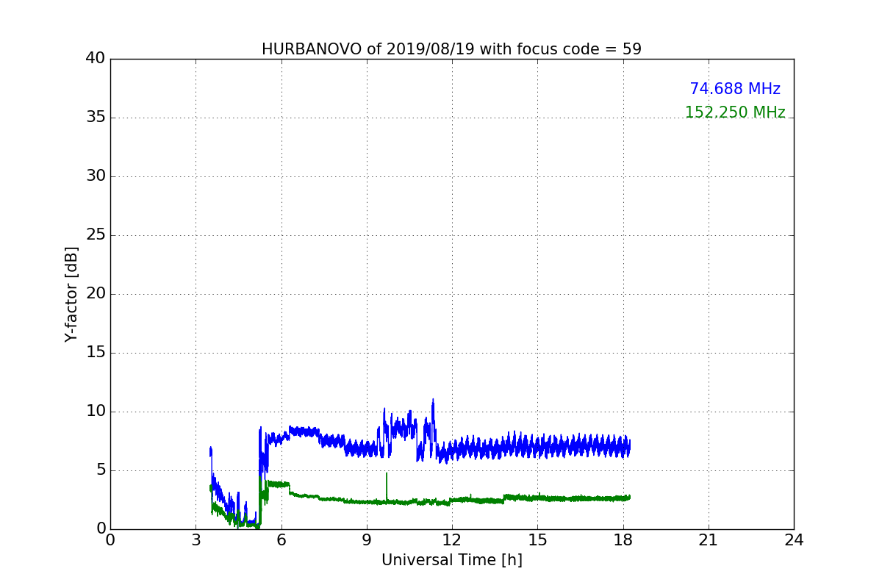Click the x-axis tick label 3
The height and width of the screenshot is (588, 882).
click(196, 539)
